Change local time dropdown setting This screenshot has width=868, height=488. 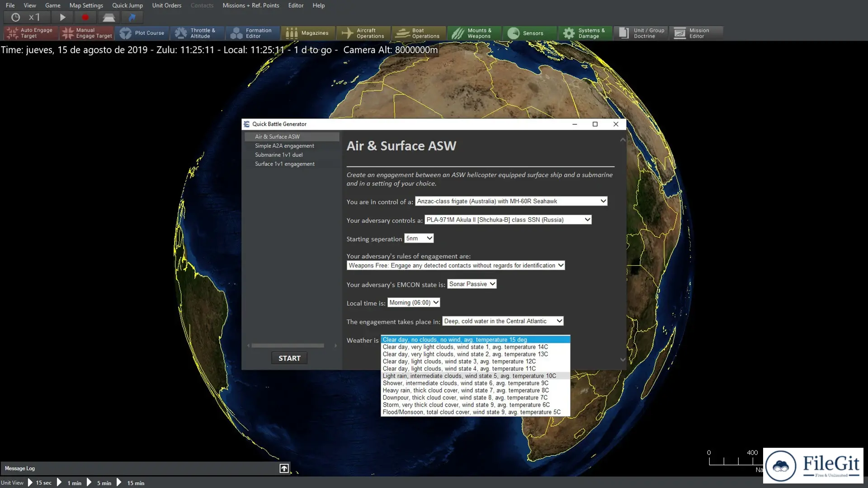414,302
